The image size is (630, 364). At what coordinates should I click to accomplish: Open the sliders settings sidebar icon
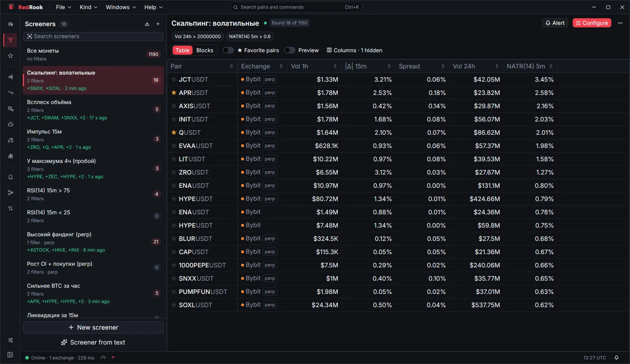(10, 340)
